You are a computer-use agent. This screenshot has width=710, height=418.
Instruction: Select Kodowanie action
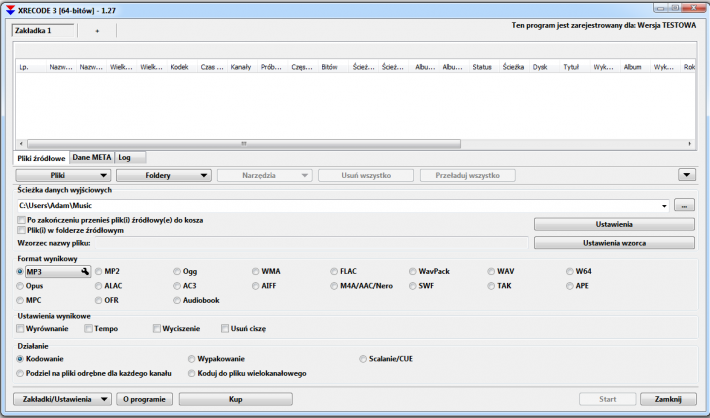[20, 359]
